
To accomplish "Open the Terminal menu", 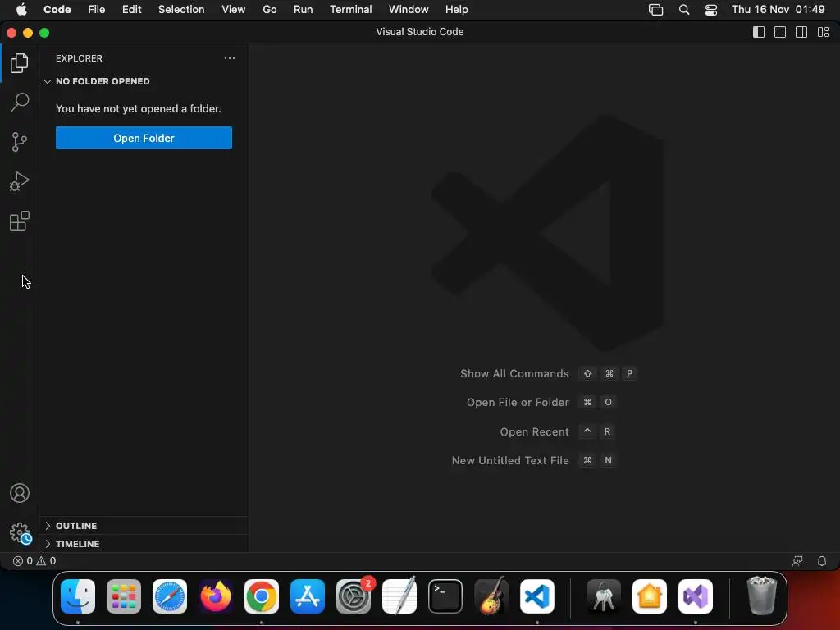I will pos(351,10).
